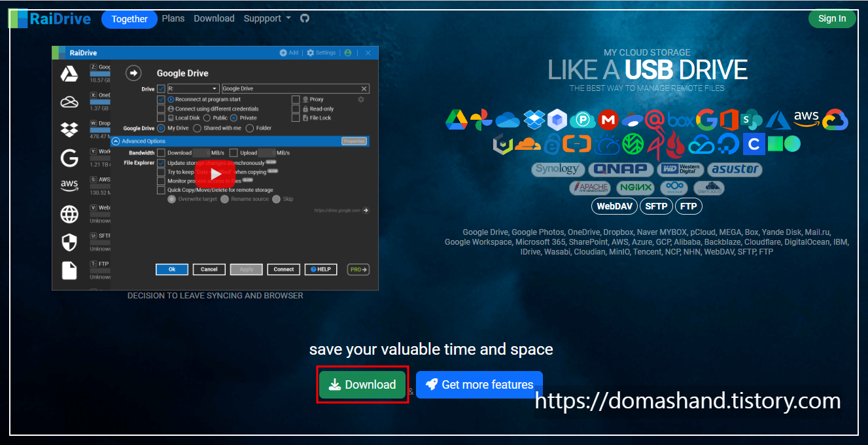Click the FTP pill
This screenshot has width=868, height=445.
[x=689, y=206]
